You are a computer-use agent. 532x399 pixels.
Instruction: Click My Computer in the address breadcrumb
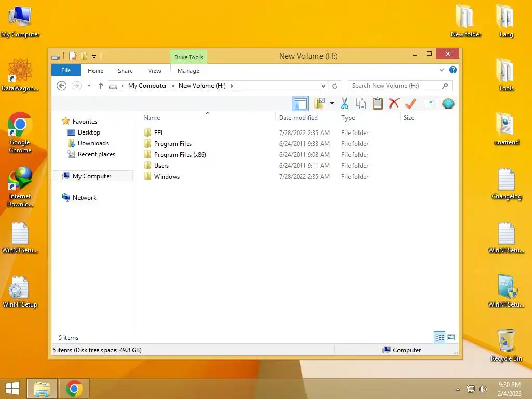pos(148,86)
